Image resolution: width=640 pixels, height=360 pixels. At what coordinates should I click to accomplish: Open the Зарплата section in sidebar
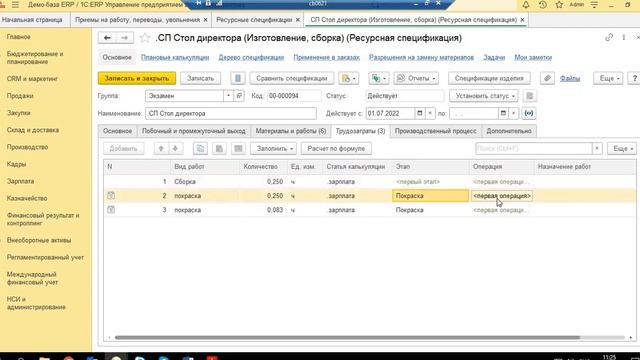(20, 181)
